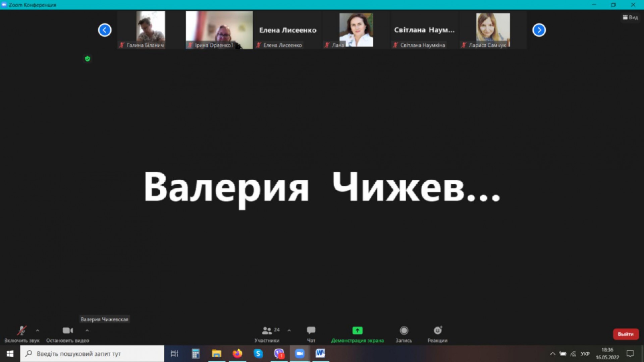Click the red Leave (Выйти) button

click(626, 334)
